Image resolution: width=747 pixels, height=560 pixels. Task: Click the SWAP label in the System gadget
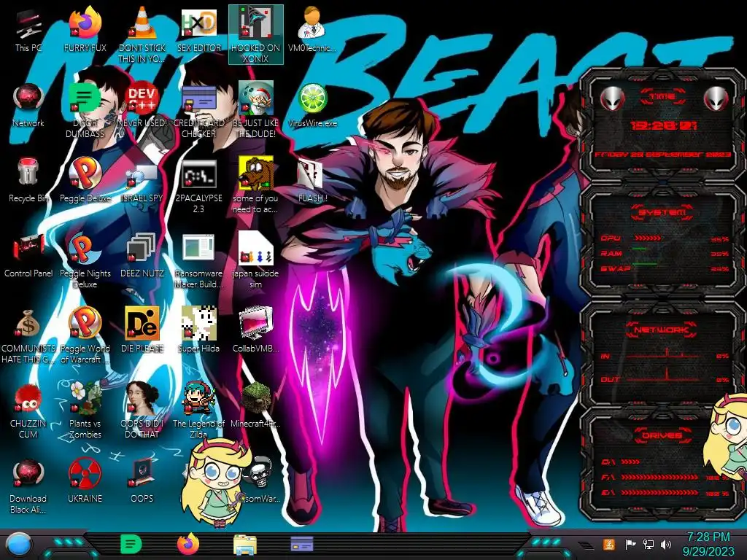(x=615, y=268)
